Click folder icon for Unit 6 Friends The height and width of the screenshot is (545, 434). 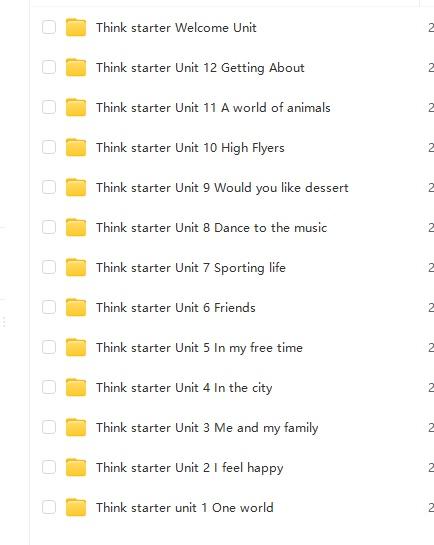tap(76, 307)
